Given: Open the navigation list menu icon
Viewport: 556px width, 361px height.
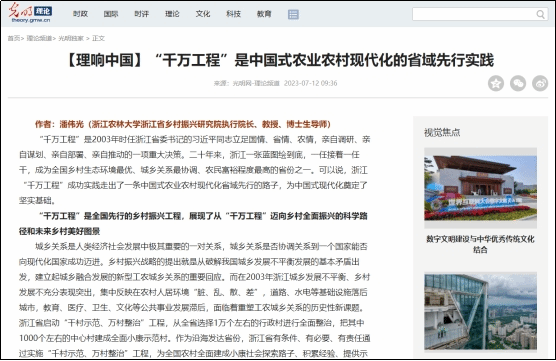Looking at the screenshot, I should tap(293, 14).
